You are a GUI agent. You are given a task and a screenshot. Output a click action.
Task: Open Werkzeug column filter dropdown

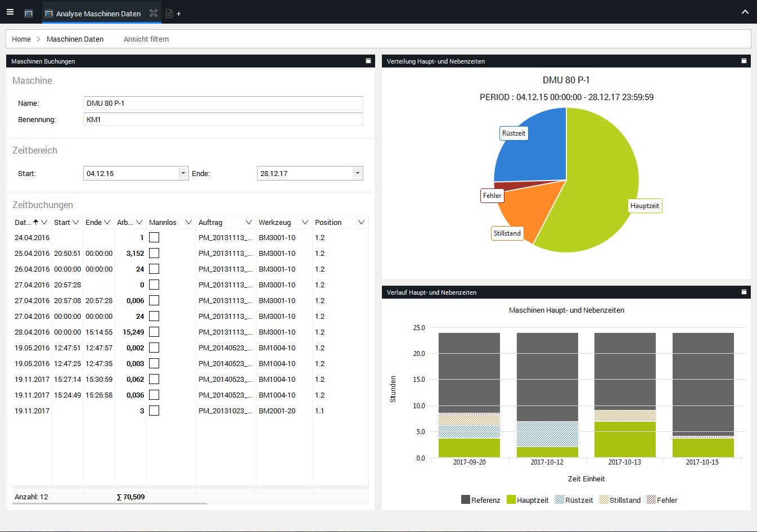tap(305, 222)
